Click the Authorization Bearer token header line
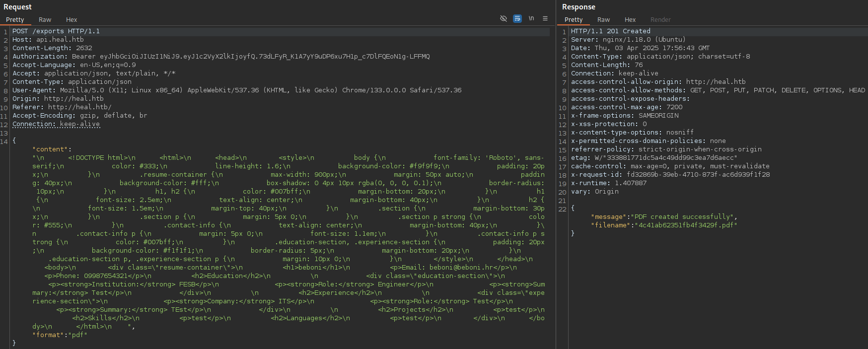The height and width of the screenshot is (349, 868). (x=221, y=57)
